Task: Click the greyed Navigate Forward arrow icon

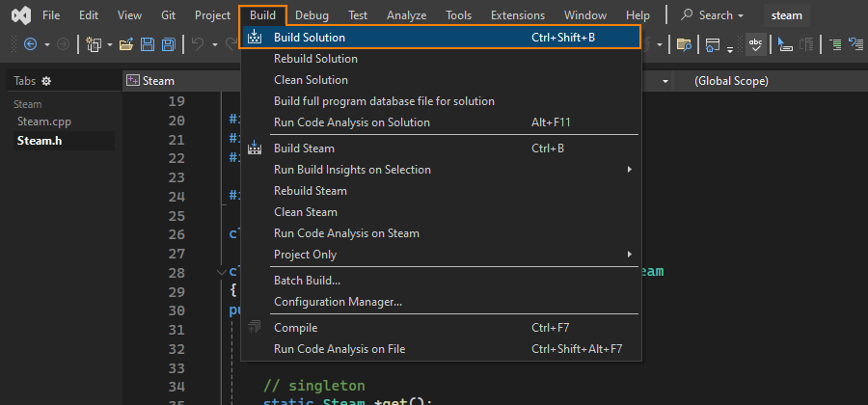Action: click(x=63, y=43)
